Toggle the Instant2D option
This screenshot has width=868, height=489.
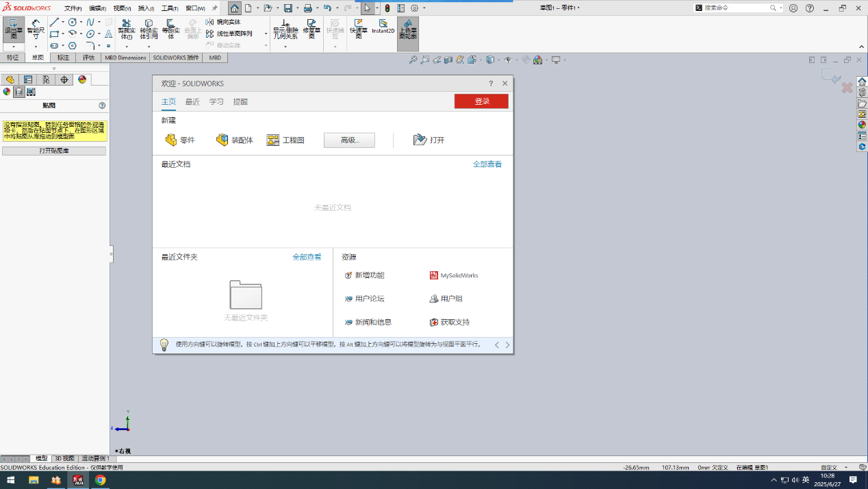383,27
